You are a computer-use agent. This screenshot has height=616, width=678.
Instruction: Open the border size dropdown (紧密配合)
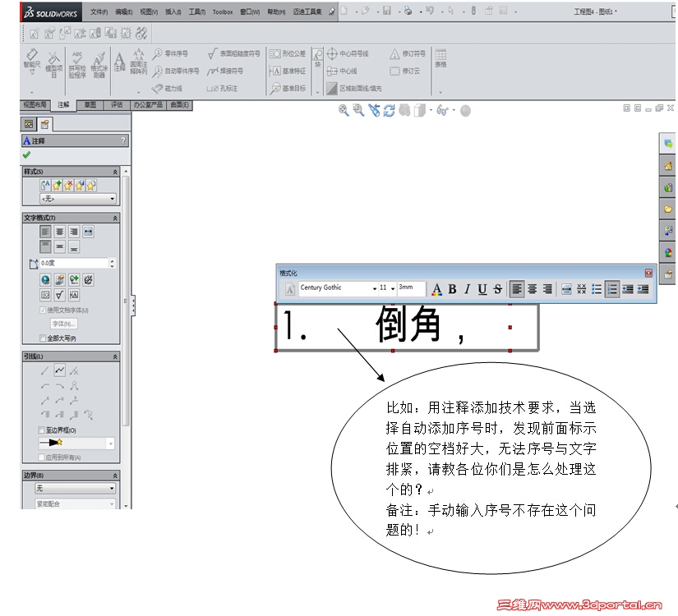click(x=76, y=504)
